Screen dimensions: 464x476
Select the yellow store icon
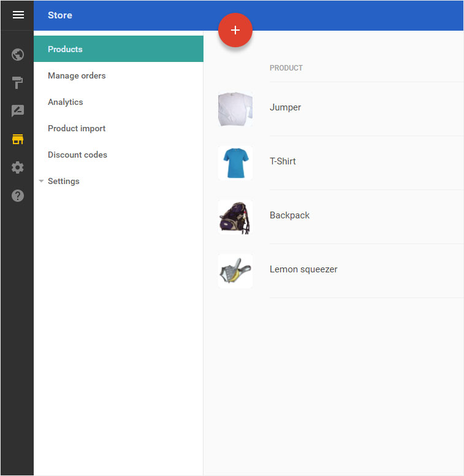point(18,139)
